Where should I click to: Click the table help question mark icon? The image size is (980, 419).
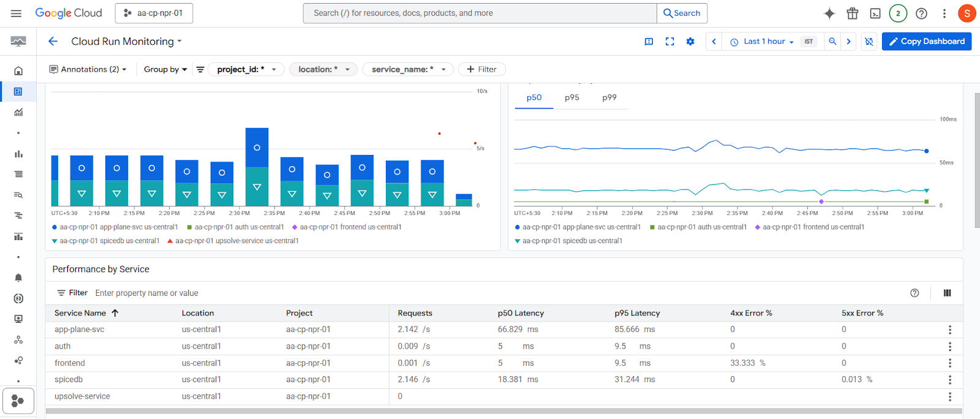pyautogui.click(x=914, y=293)
